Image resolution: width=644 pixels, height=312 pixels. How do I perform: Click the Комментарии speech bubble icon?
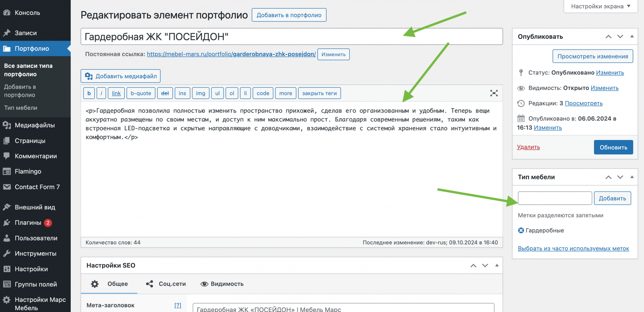[7, 156]
